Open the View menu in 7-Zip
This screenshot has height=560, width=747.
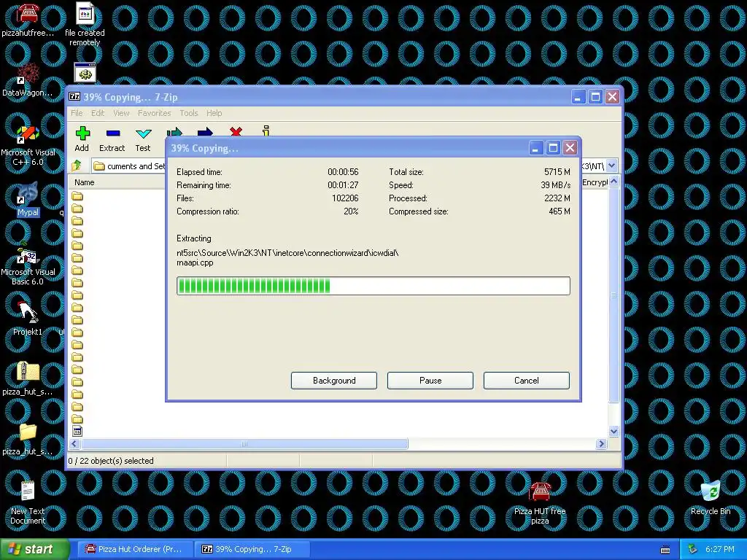(x=121, y=113)
